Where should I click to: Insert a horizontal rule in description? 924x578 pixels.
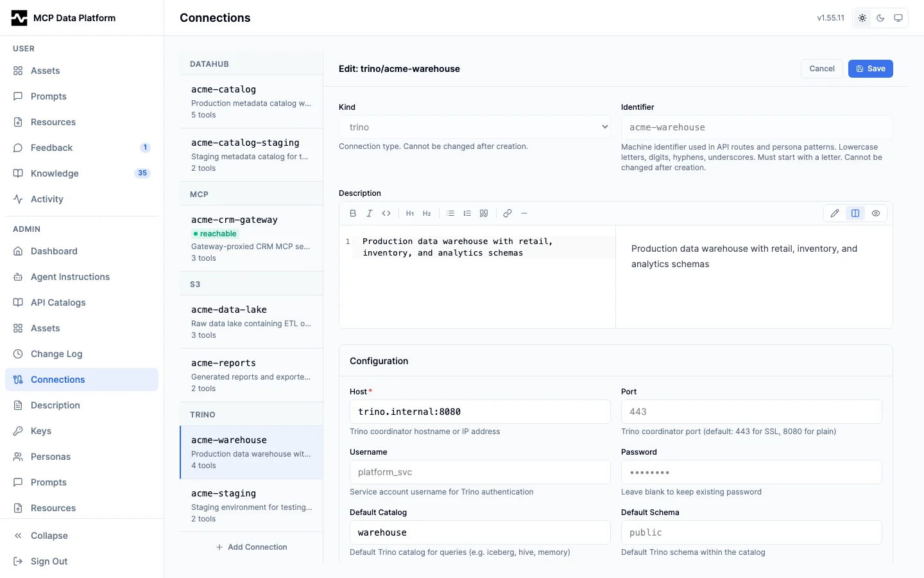click(524, 213)
